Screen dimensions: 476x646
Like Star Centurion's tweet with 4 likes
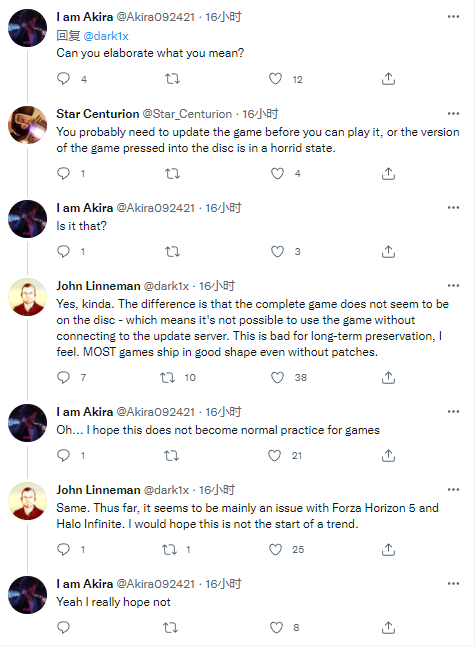tap(277, 173)
